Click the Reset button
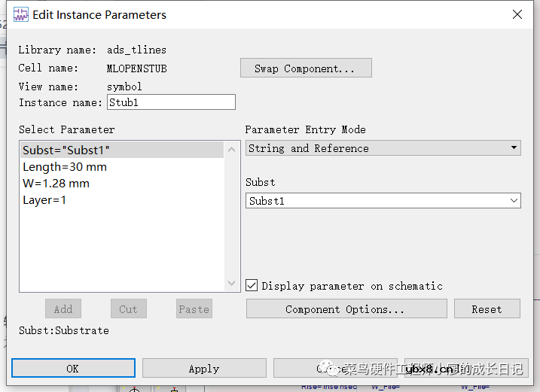 (487, 309)
